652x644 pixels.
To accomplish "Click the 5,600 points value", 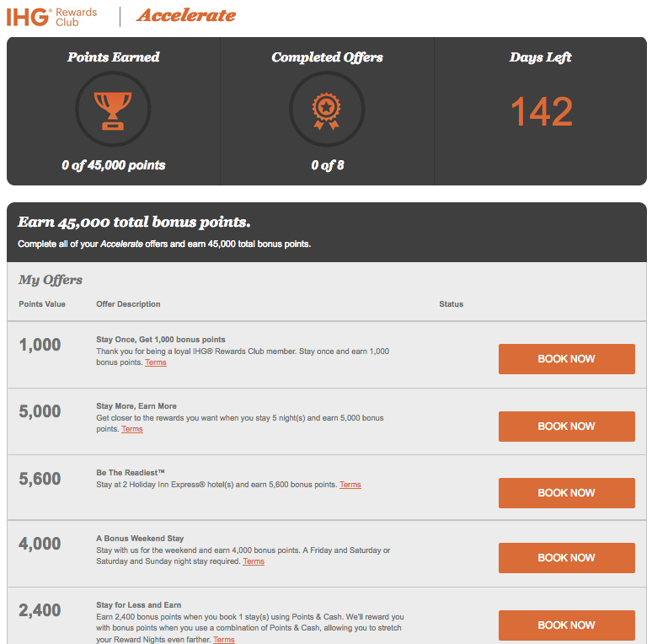I will coord(40,479).
